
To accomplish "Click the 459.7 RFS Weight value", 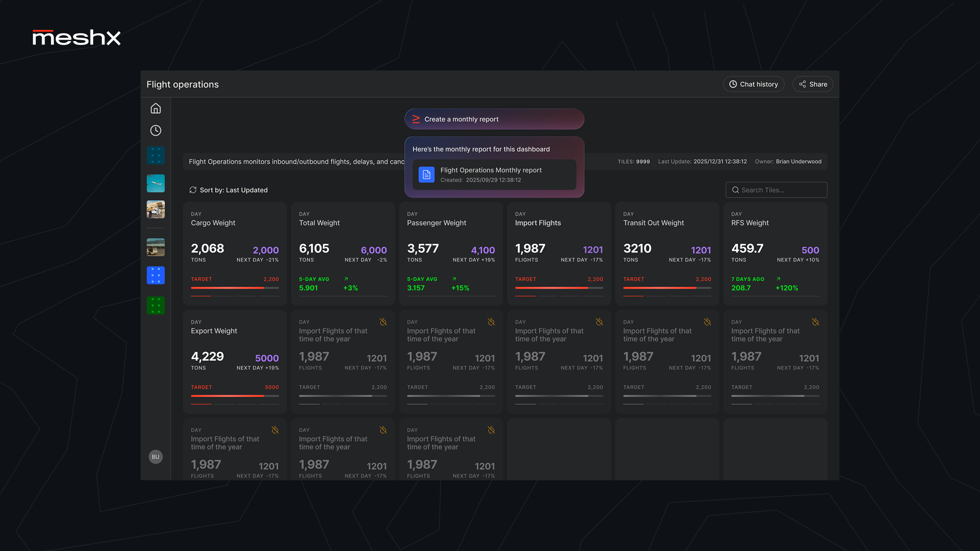I will click(x=747, y=248).
